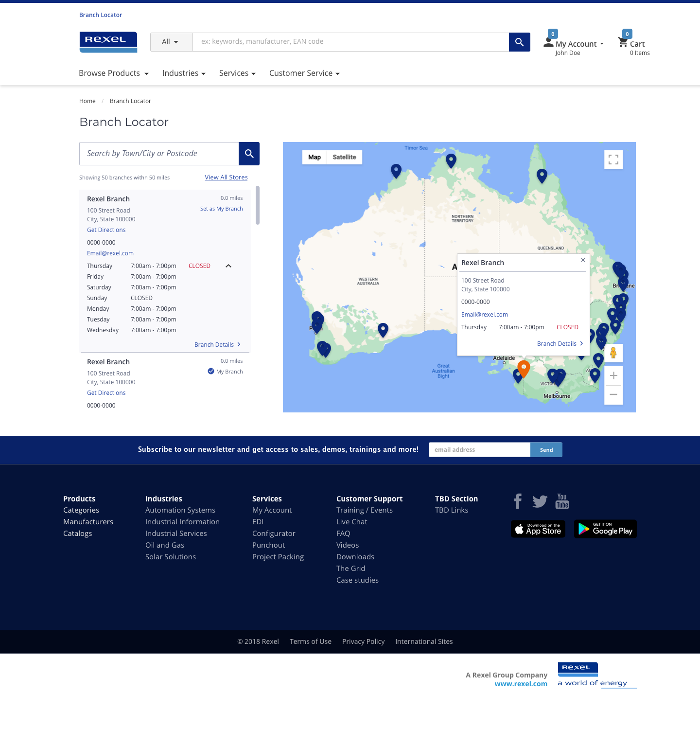This screenshot has height=730, width=700.
Task: Open Branch Details in the map popup
Action: click(x=560, y=344)
